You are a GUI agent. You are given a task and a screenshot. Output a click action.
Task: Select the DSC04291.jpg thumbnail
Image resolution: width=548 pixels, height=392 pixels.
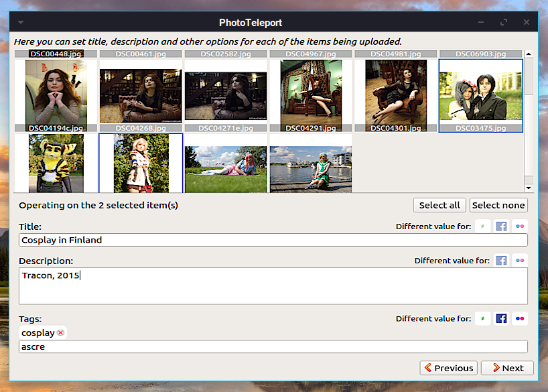tap(311, 95)
